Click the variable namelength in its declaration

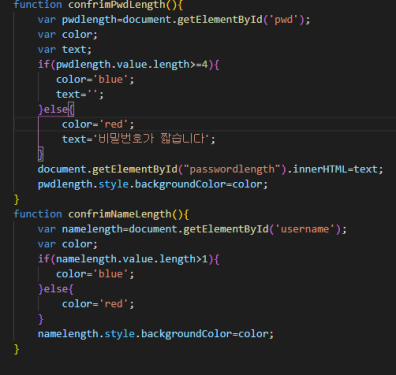coord(92,229)
